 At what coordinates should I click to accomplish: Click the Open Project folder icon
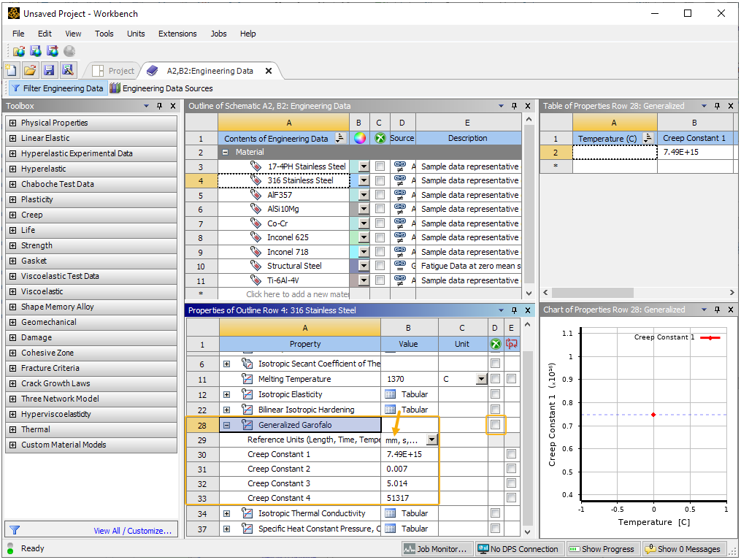[x=28, y=69]
